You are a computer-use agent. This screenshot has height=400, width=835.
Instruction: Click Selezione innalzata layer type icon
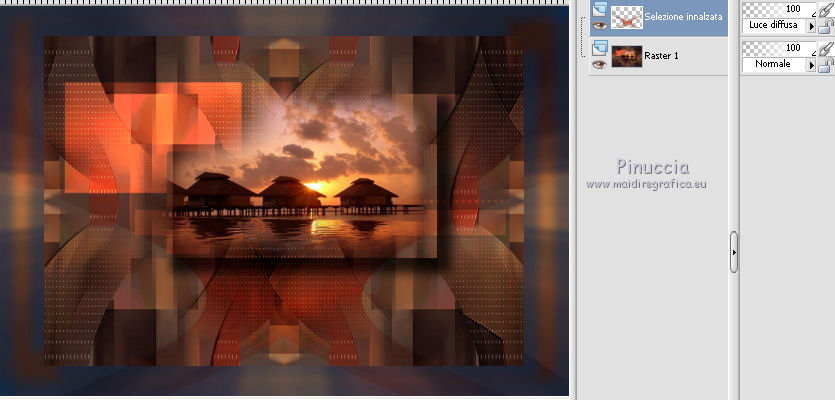[600, 9]
